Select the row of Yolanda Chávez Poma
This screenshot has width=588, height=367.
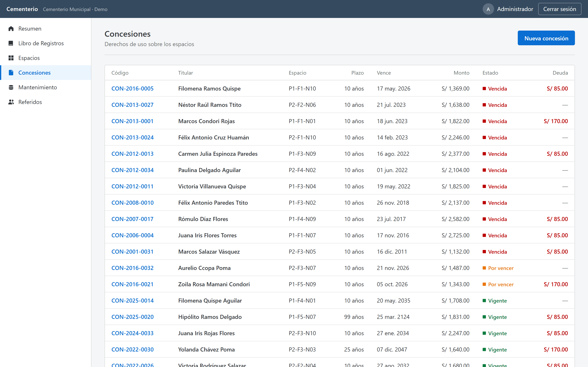340,349
